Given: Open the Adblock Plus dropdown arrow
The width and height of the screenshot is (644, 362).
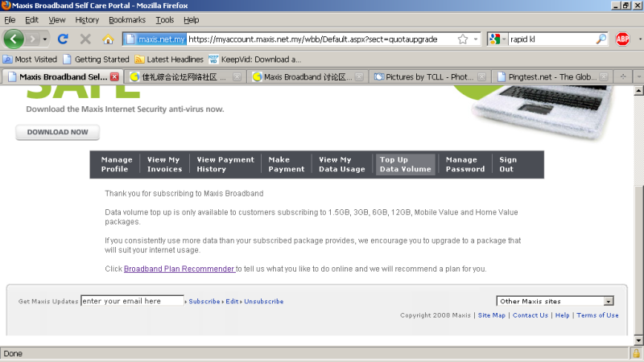Looking at the screenshot, I should [640, 39].
